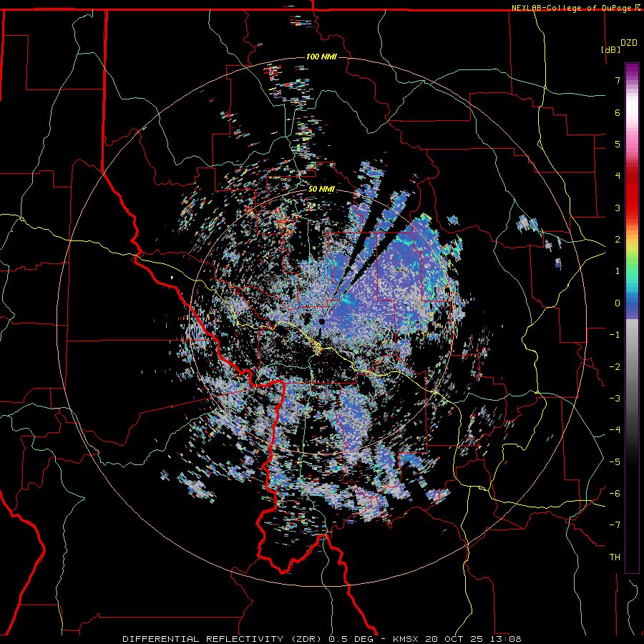
Task: Click the 50 NMI range ring label
Action: point(321,190)
